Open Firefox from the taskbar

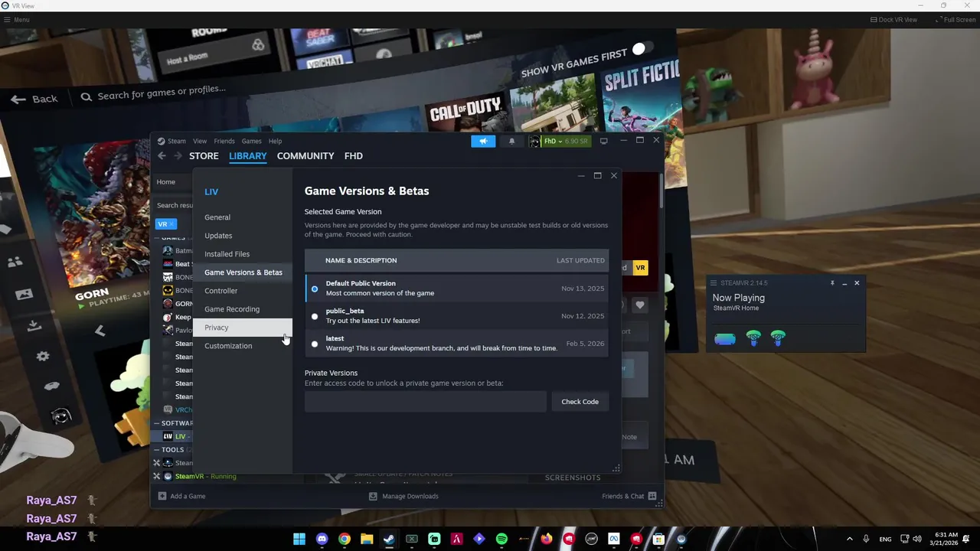pyautogui.click(x=546, y=539)
